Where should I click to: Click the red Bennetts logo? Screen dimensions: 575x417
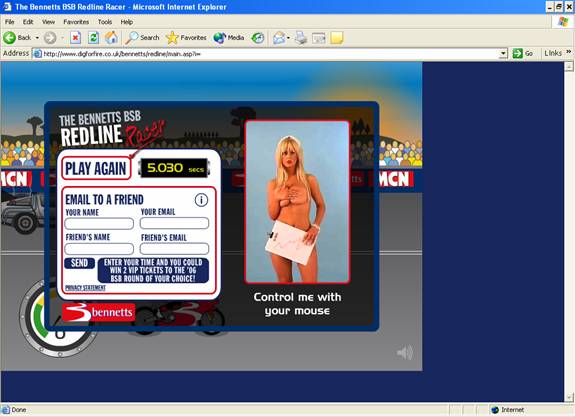(98, 312)
